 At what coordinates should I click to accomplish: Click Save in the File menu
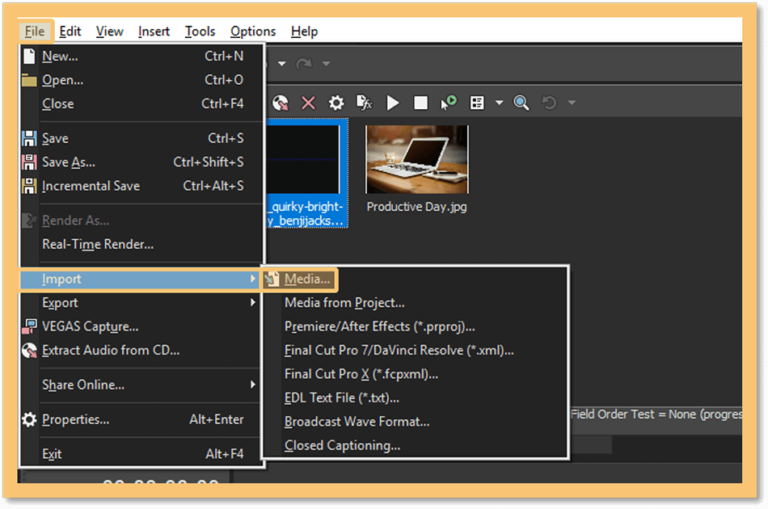142,138
